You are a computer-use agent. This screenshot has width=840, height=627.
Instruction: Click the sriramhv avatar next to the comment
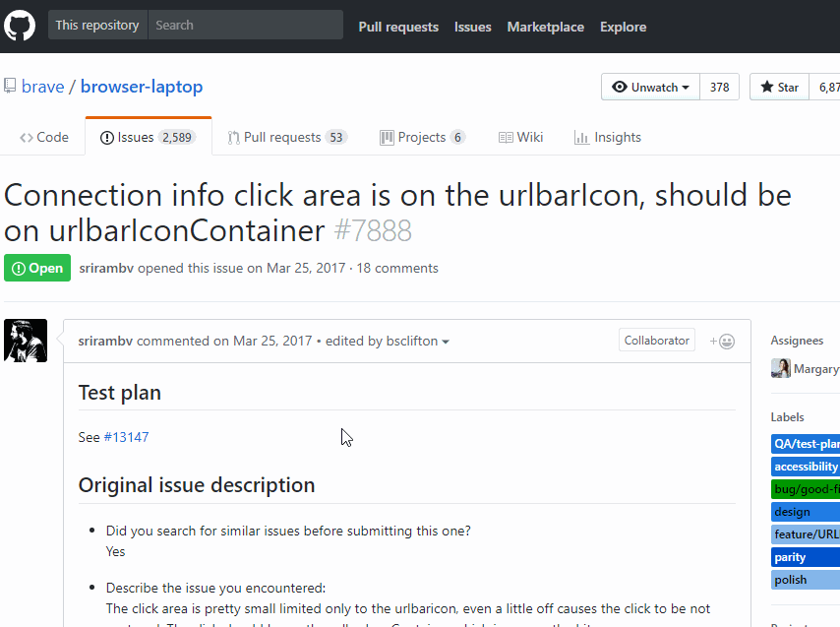click(x=26, y=341)
